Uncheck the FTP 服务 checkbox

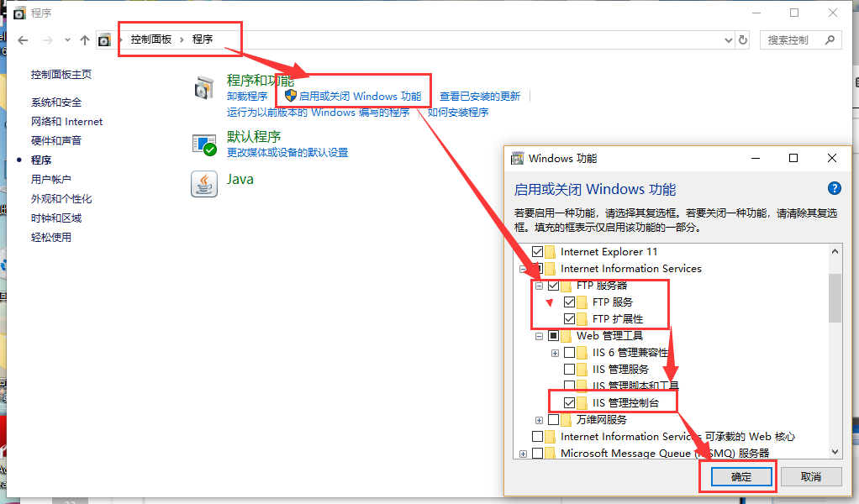tap(569, 302)
